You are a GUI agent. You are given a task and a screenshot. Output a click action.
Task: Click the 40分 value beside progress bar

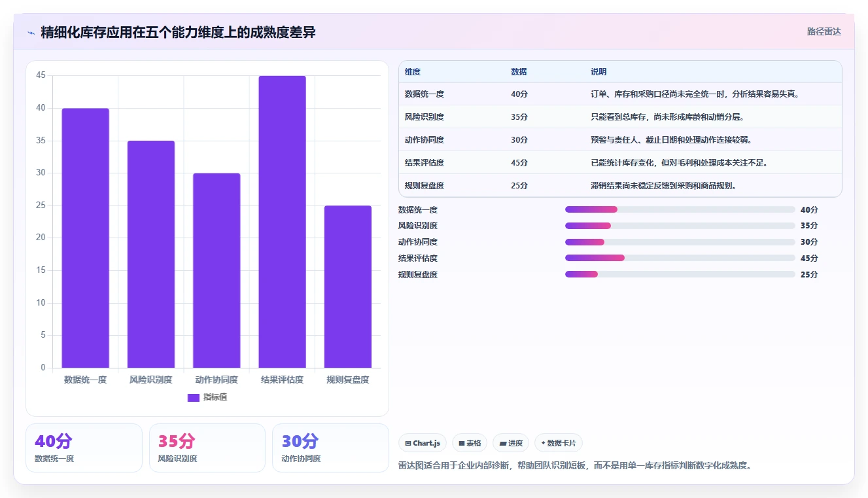coord(809,210)
